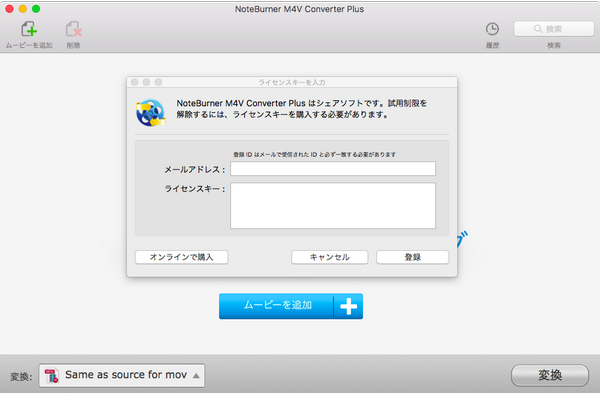Click the Delete (削除) toolbar icon
This screenshot has height=393, width=600.
(73, 29)
